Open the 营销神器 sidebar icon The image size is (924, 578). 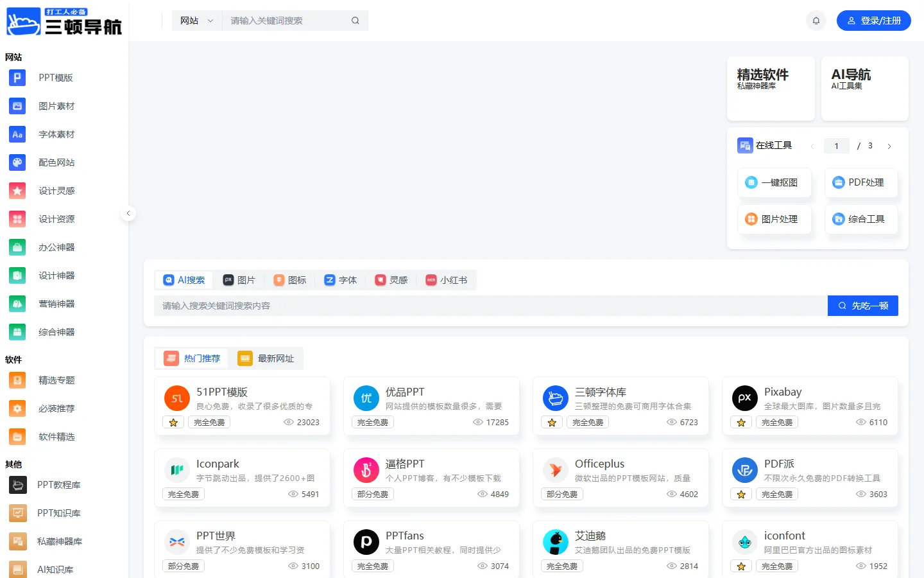click(17, 304)
